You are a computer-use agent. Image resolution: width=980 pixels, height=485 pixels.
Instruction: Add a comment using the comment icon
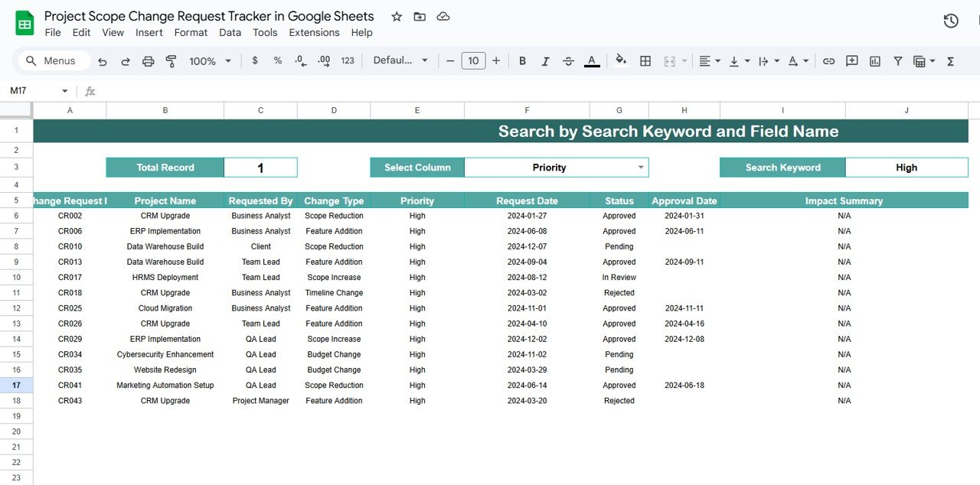pos(851,60)
